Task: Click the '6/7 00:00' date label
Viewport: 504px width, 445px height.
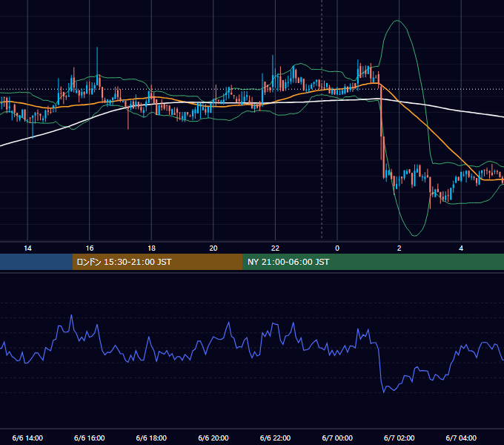Action: tap(337, 438)
